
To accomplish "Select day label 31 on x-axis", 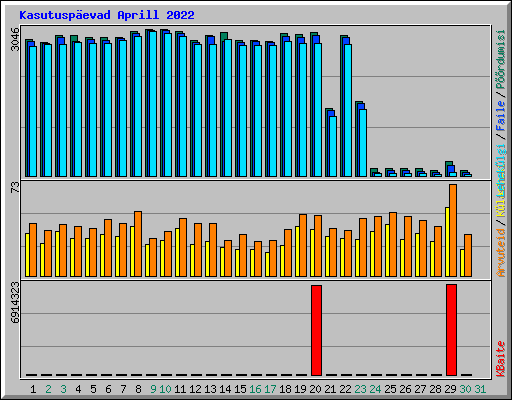I will (x=480, y=389).
